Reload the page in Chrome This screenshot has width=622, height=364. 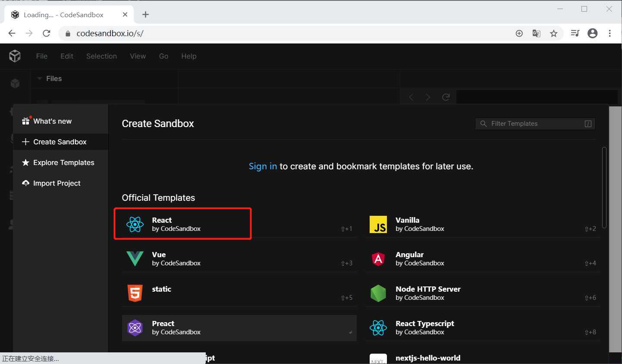click(x=47, y=33)
